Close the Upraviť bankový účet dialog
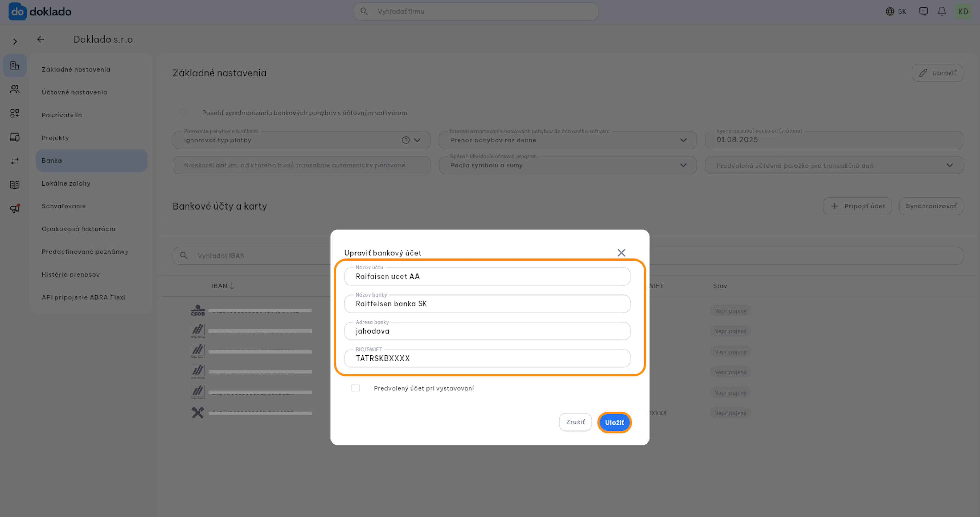 (621, 253)
